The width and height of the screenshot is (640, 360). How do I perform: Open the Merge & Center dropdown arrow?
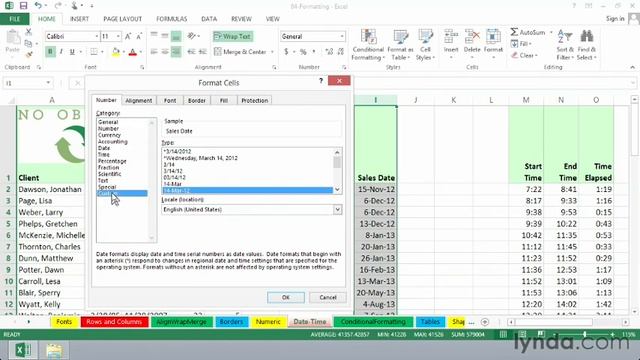[x=272, y=52]
